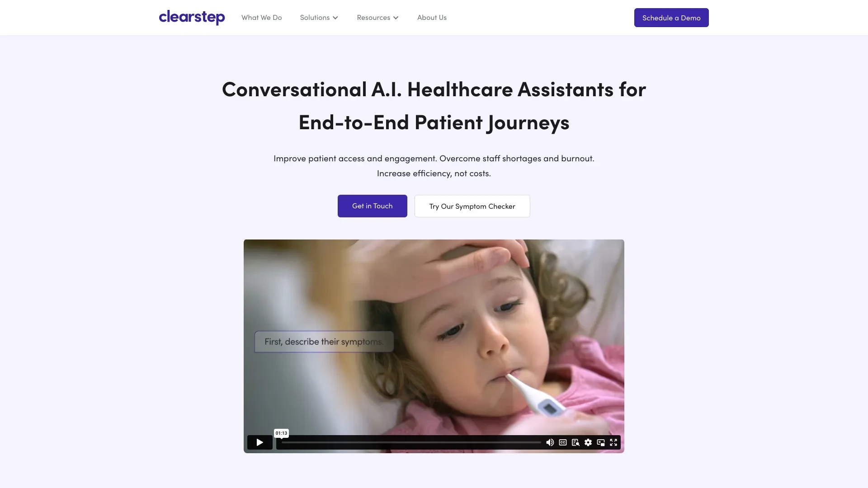Click the play button on the video
The height and width of the screenshot is (488, 868).
pyautogui.click(x=259, y=442)
